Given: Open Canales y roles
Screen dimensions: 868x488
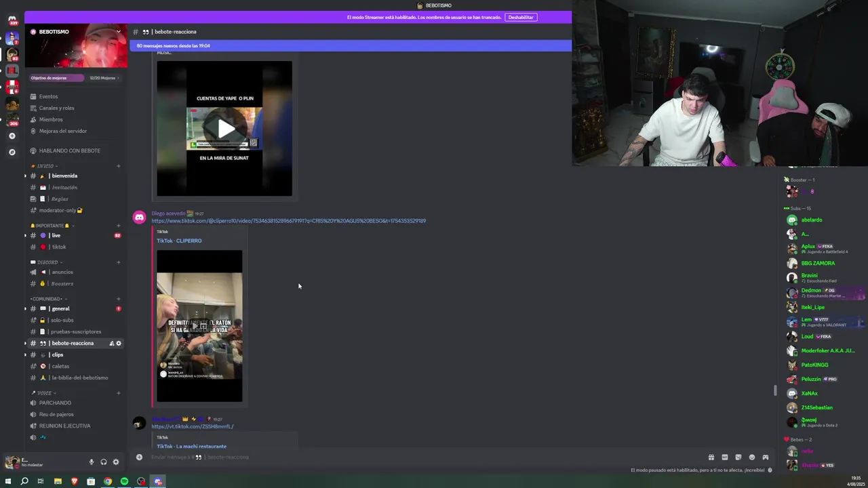Looking at the screenshot, I should coord(56,108).
